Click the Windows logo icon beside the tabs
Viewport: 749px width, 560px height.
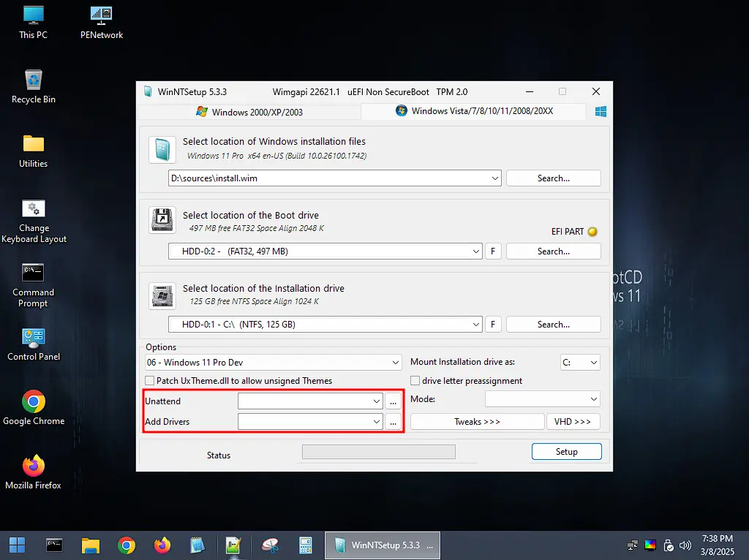[x=601, y=112]
